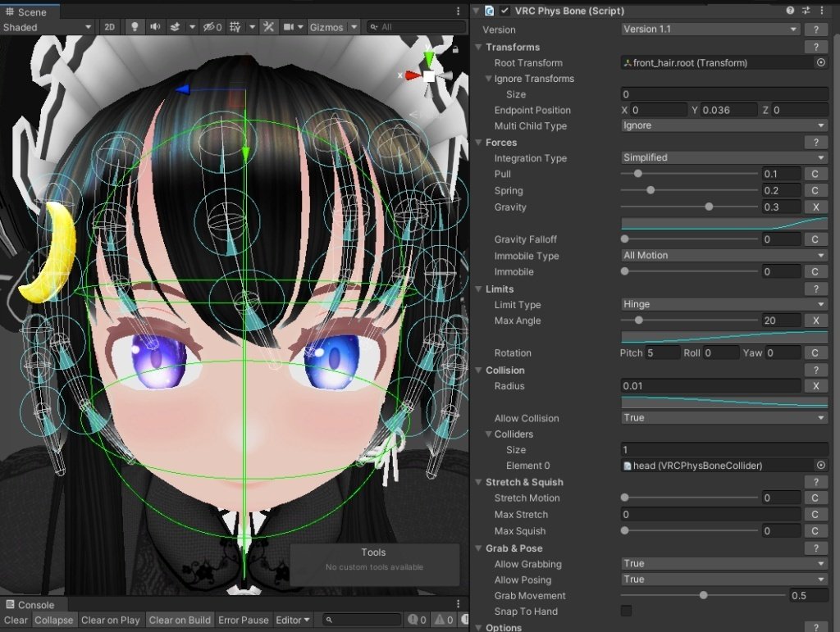Screen dimensions: 840x632
Task: Click Version help question button
Action: coord(816,30)
